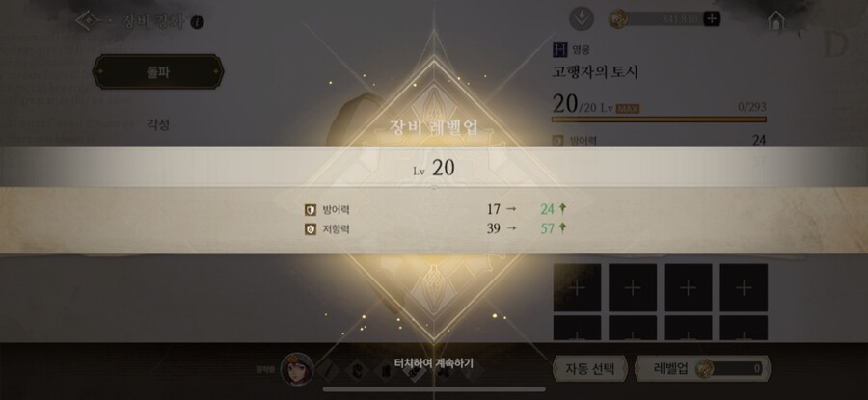Add material in first empty plus slot

point(577,287)
